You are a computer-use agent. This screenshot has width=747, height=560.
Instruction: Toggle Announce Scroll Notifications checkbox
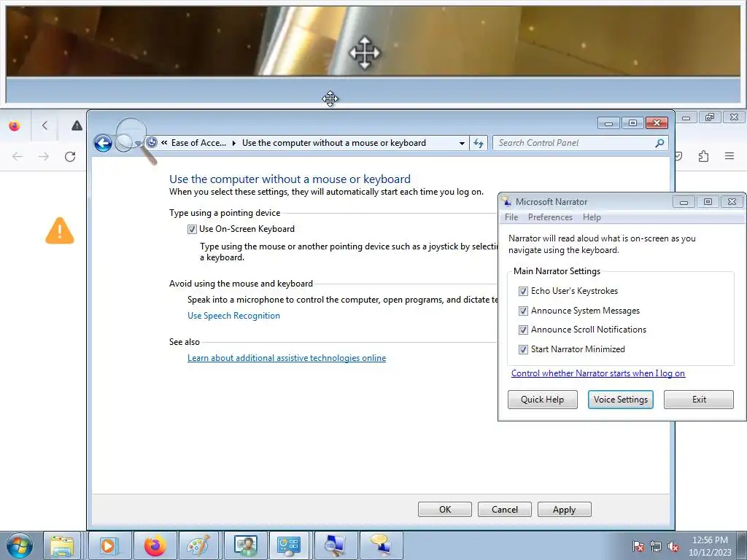[523, 330]
